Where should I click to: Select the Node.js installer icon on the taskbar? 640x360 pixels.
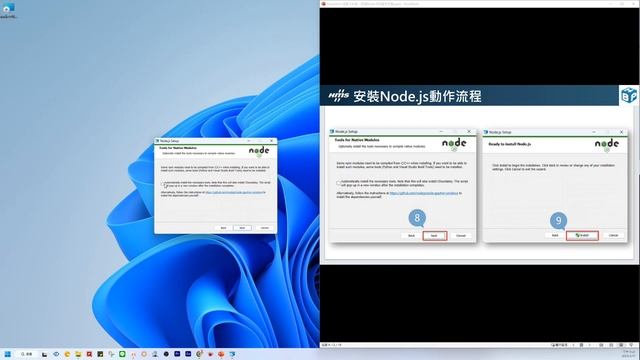click(232, 354)
